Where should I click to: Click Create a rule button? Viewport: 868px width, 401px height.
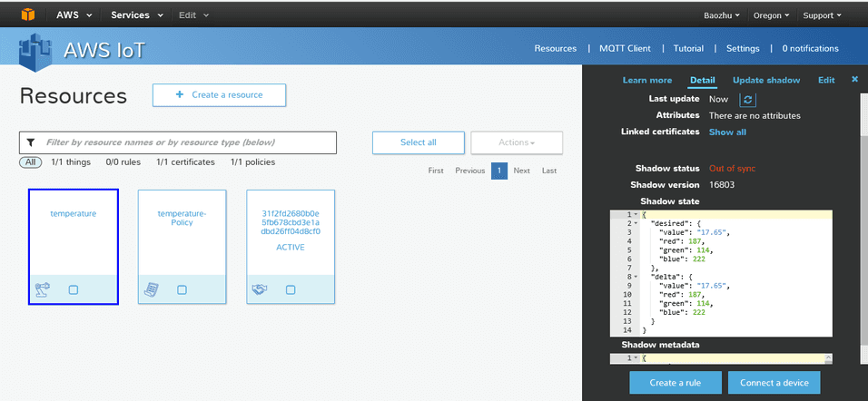(x=676, y=382)
